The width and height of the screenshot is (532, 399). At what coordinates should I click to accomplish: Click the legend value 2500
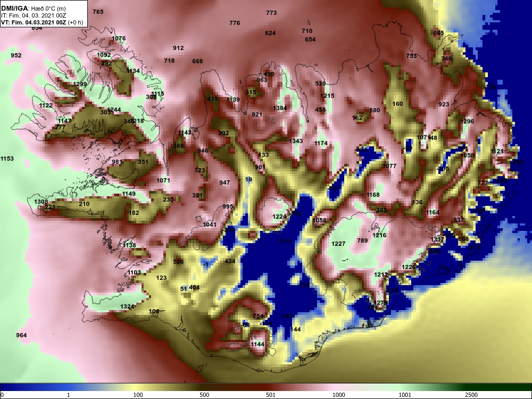tap(471, 395)
